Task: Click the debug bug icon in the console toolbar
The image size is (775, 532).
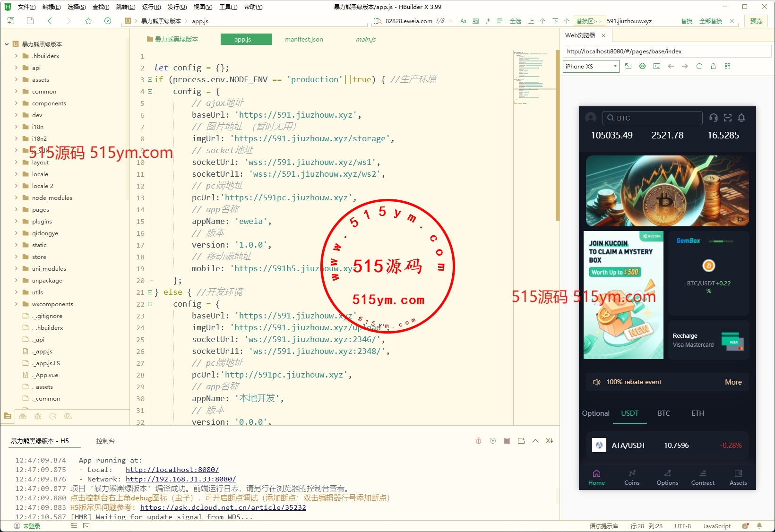Action: [x=478, y=441]
